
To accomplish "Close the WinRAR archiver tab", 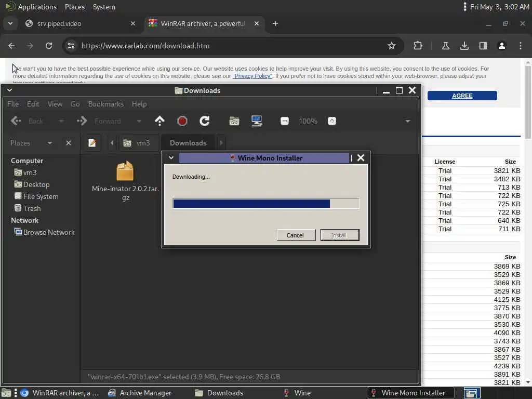I will pos(257,23).
